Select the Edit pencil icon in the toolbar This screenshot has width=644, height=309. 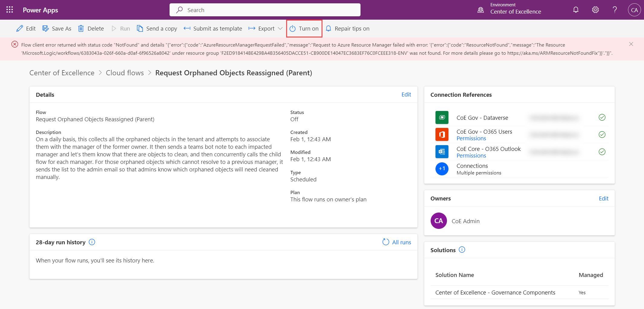tap(19, 28)
